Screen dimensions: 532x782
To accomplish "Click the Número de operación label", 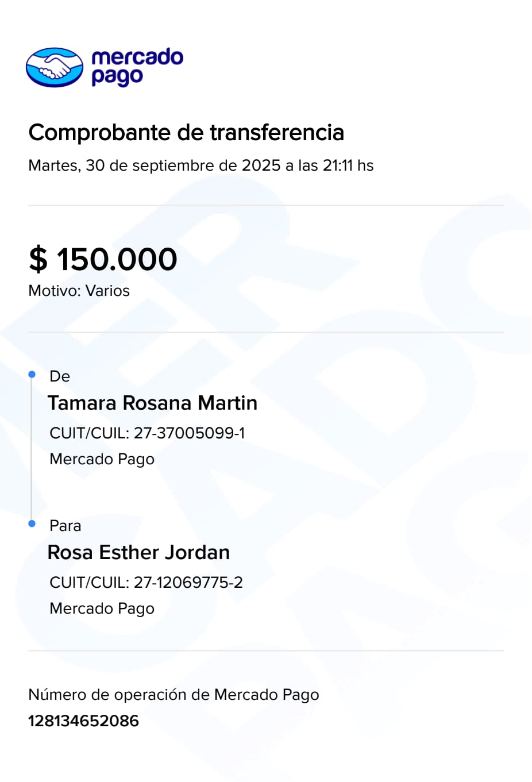I will pos(174,695).
